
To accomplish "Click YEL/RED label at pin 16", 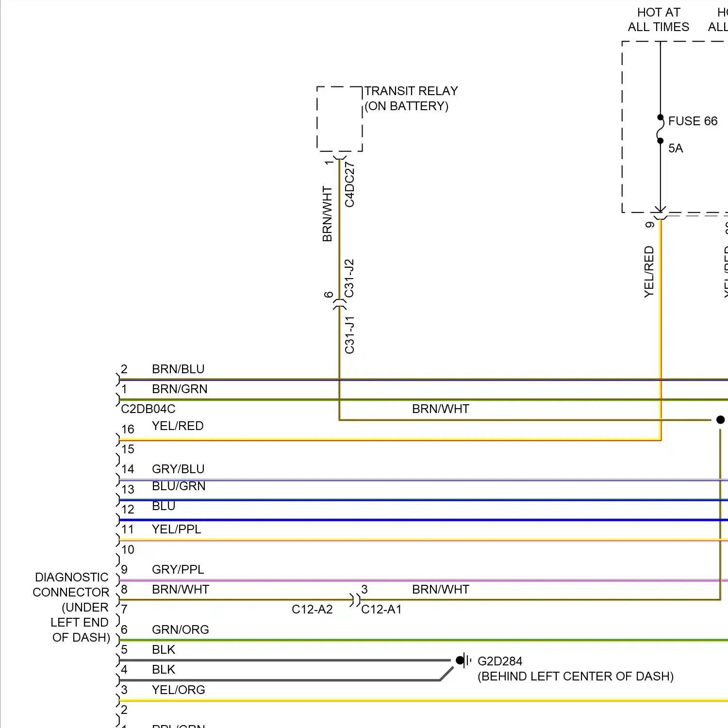I will 178,426.
